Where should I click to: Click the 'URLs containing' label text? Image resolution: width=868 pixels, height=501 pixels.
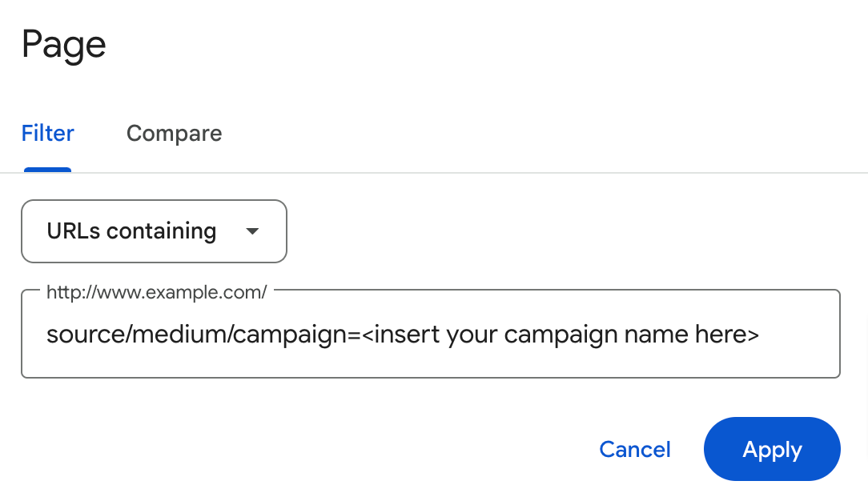(x=131, y=231)
